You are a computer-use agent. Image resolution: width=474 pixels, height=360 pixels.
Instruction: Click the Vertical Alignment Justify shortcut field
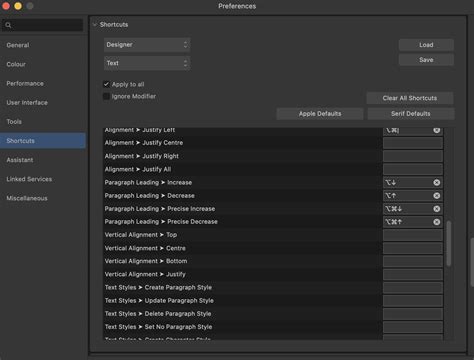coord(413,274)
